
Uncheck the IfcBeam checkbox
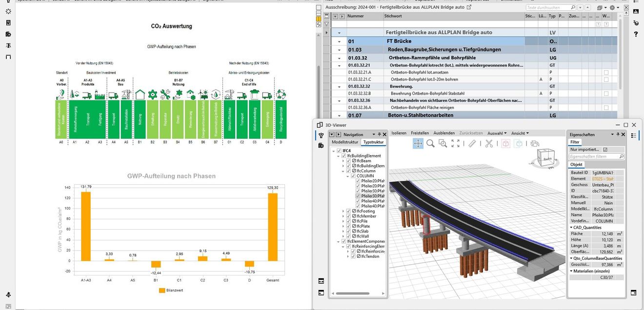(x=349, y=161)
